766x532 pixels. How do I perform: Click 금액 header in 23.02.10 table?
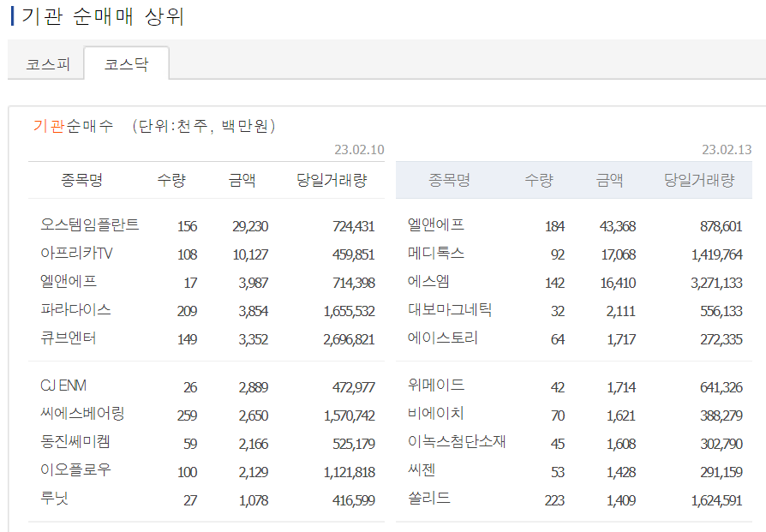coord(242,180)
